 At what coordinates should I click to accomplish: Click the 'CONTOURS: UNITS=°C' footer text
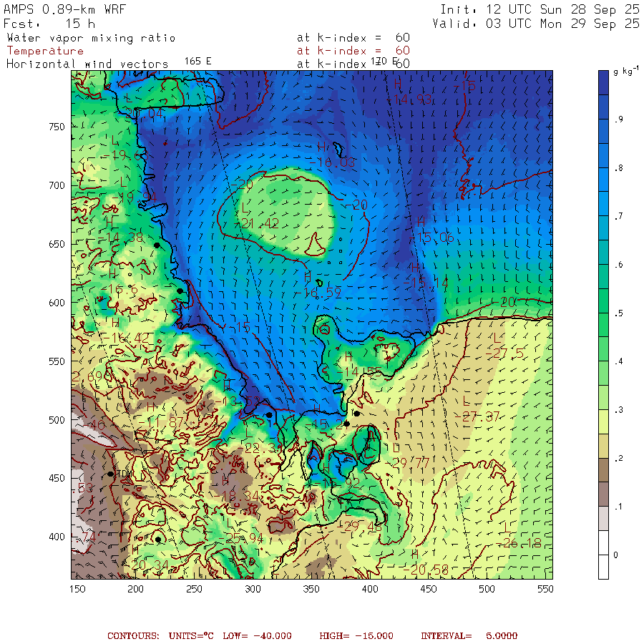point(160,636)
